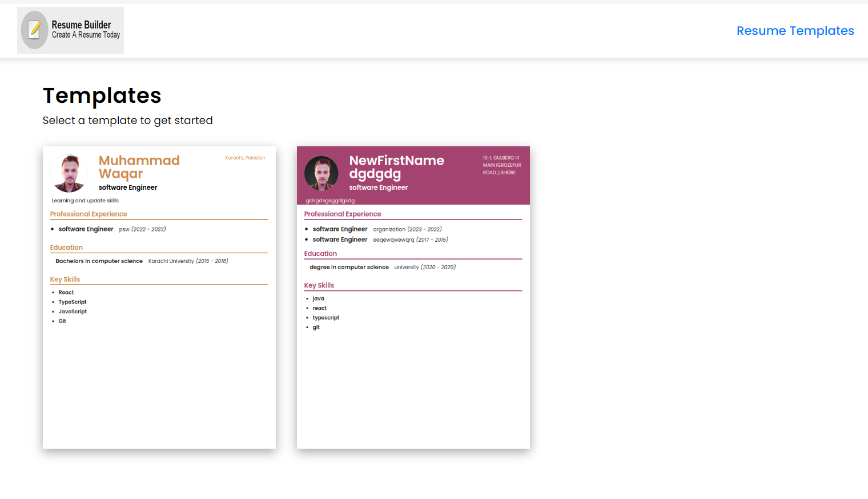Click the 'psw' organization text
This screenshot has height=499, width=868.
tap(124, 229)
